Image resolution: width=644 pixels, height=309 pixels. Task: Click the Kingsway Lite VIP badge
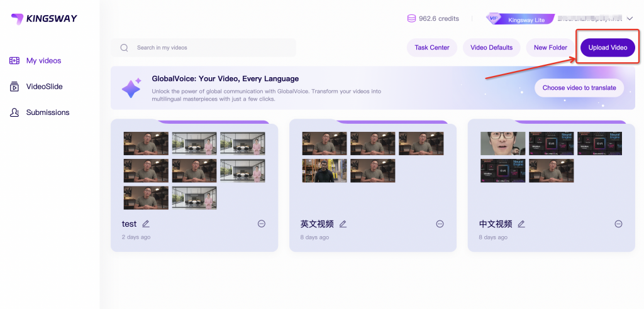tap(520, 19)
